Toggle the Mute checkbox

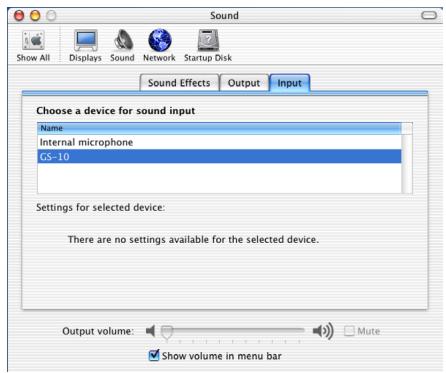tap(349, 331)
